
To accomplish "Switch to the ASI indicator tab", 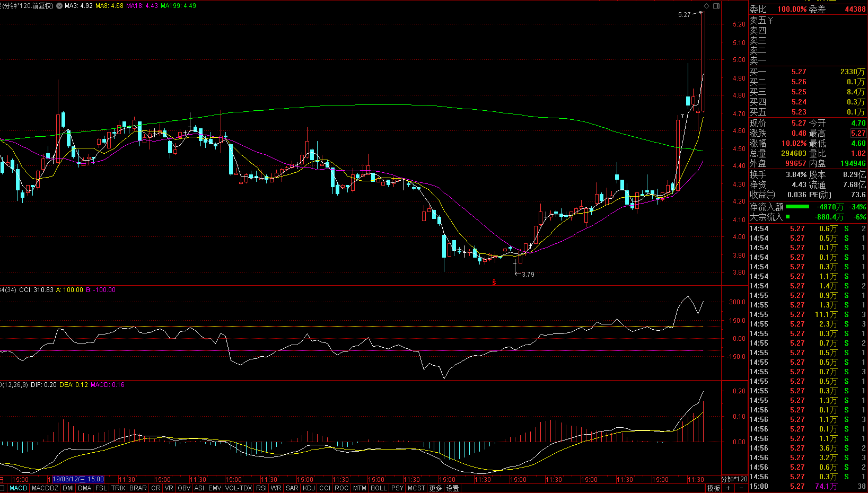I will pos(199,488).
